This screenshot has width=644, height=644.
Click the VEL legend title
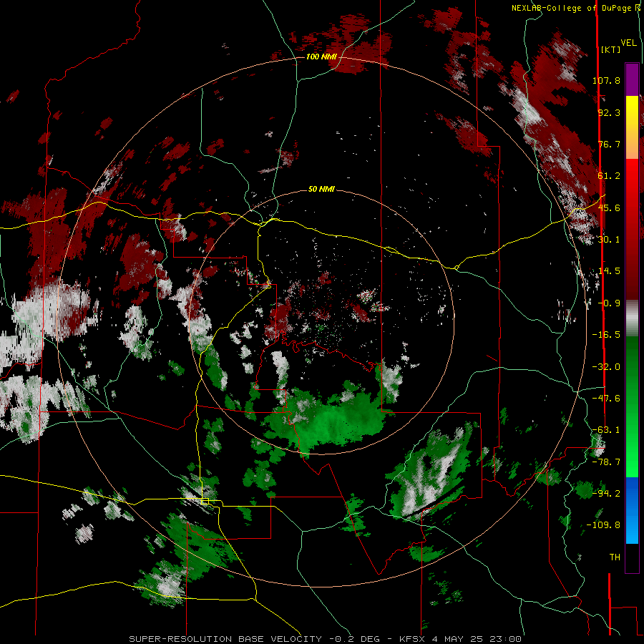[628, 43]
